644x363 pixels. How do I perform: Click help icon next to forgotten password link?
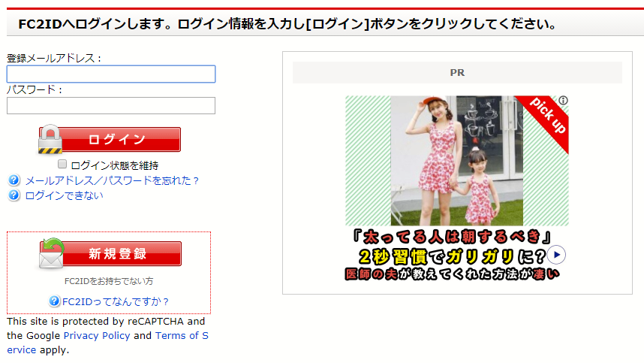(x=14, y=180)
